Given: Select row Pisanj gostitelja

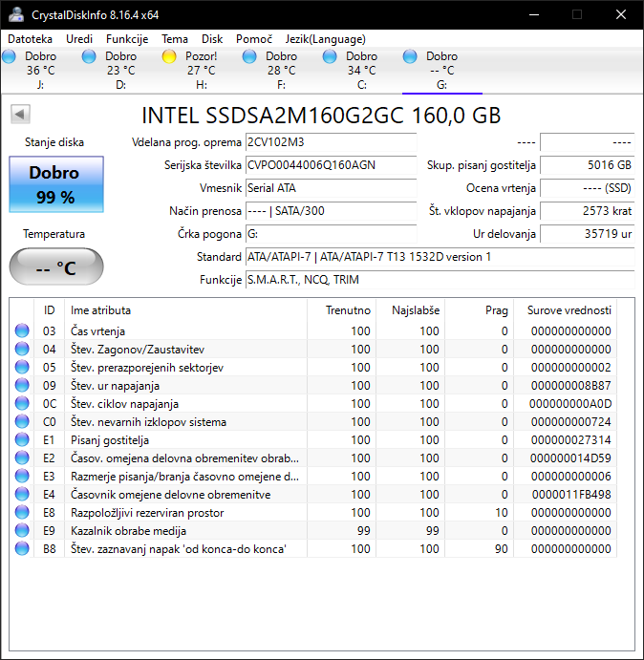Looking at the screenshot, I should click(313, 440).
